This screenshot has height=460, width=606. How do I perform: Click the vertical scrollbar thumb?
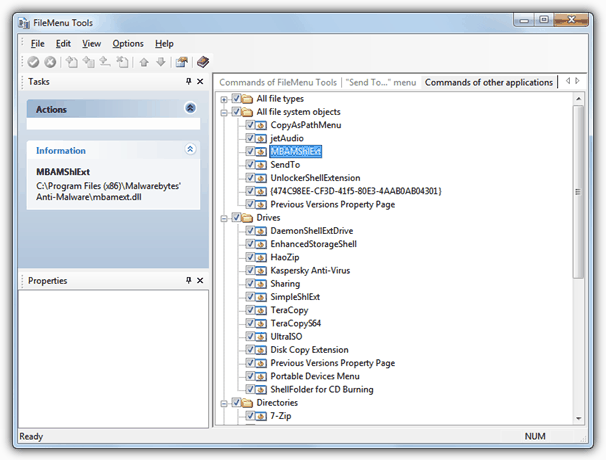tap(579, 192)
